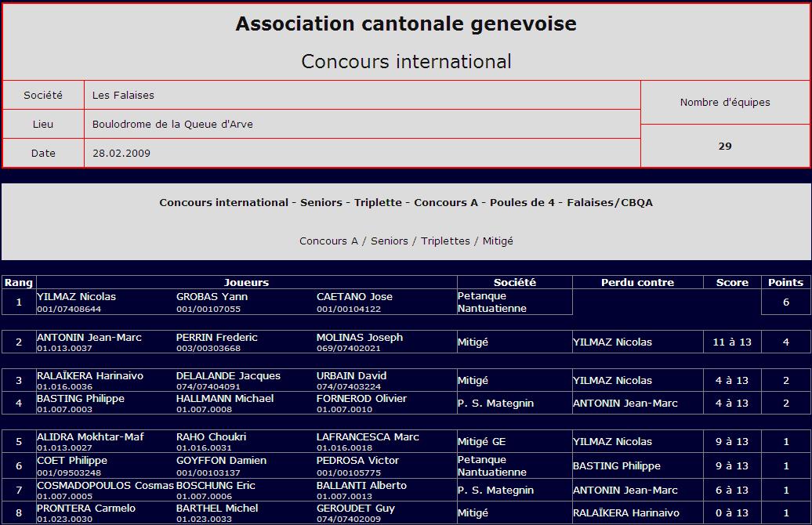Click the "Points" column header

pyautogui.click(x=785, y=282)
